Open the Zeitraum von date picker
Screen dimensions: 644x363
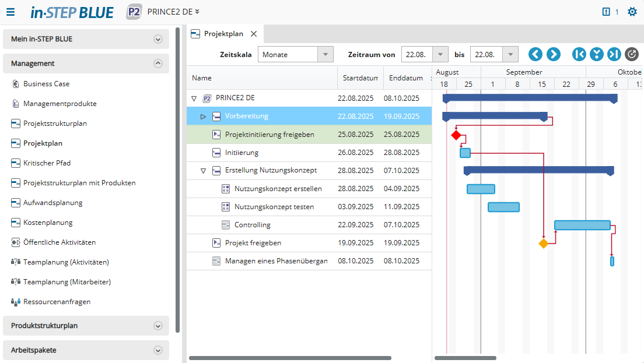coord(440,54)
